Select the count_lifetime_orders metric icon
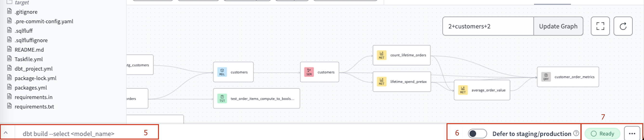 coord(381,55)
